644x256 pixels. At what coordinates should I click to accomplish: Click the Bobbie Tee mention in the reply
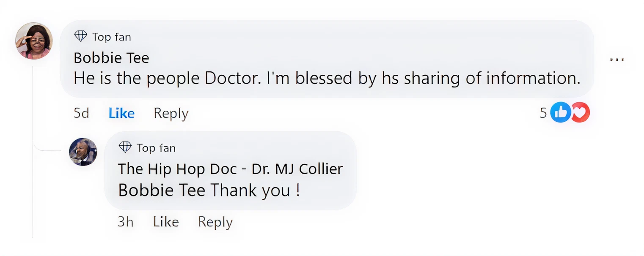coord(162,191)
